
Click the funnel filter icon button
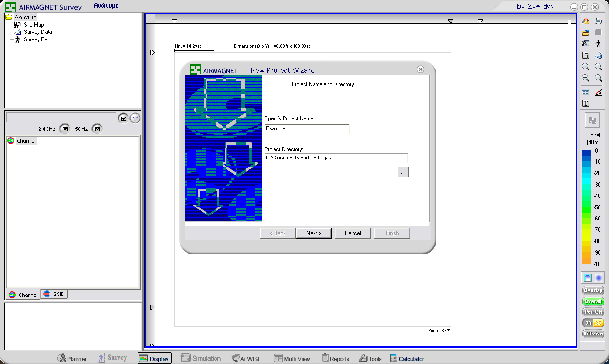point(135,118)
